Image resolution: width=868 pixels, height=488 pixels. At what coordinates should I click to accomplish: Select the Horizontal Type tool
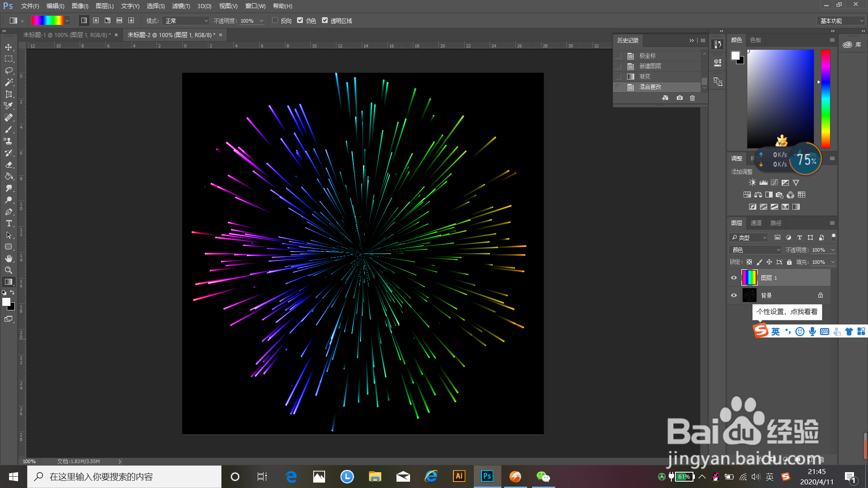[x=9, y=223]
